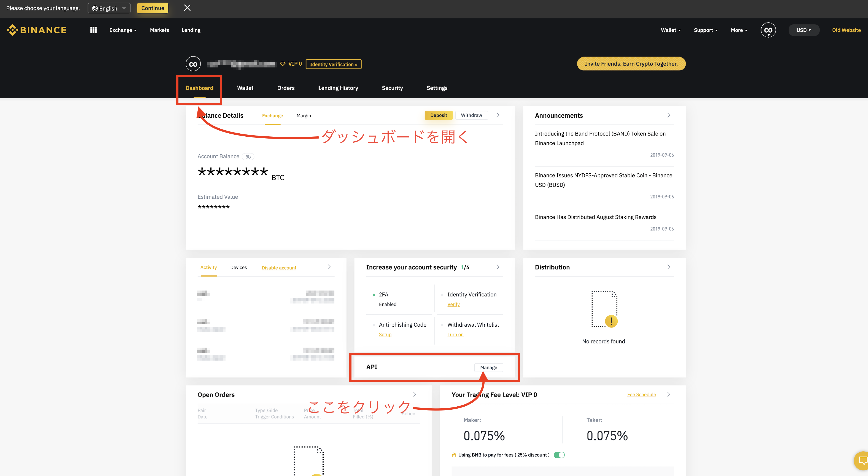Image resolution: width=868 pixels, height=476 pixels.
Task: Open the Lending History tab
Action: (338, 88)
